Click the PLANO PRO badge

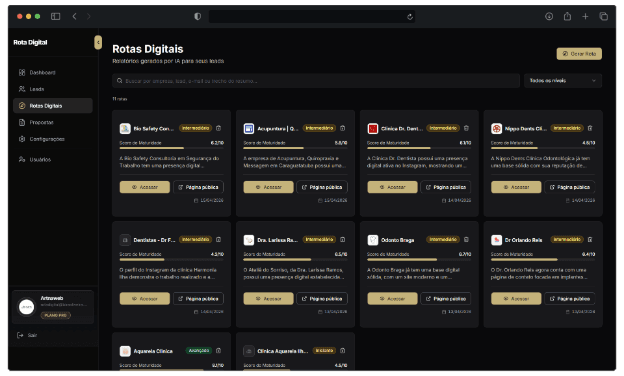[55, 316]
